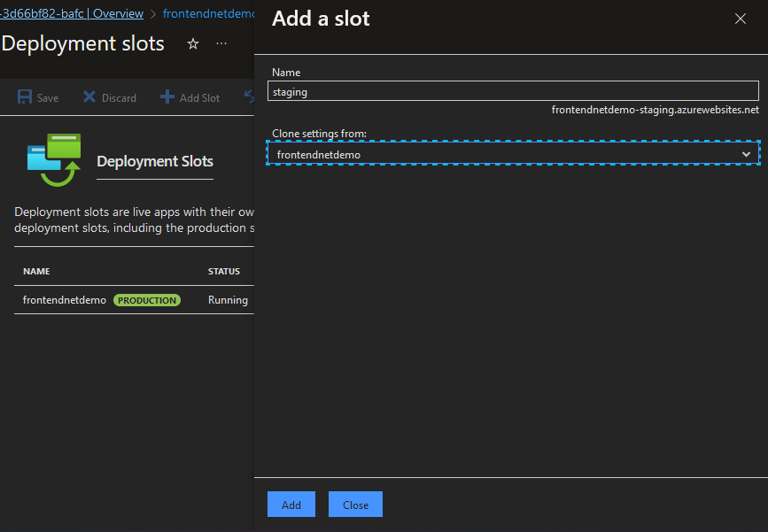Select the PRODUCTION badge
This screenshot has height=532, width=768.
[146, 299]
